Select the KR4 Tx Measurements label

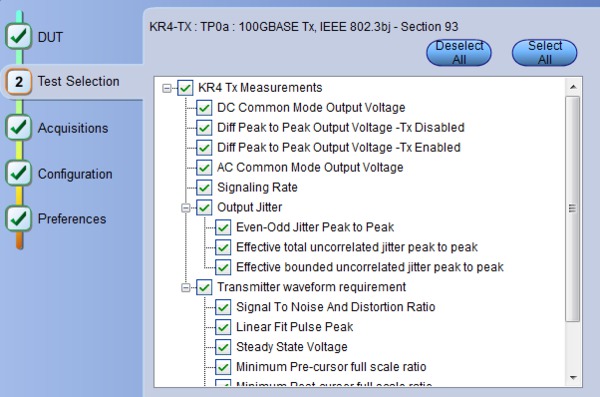point(260,88)
